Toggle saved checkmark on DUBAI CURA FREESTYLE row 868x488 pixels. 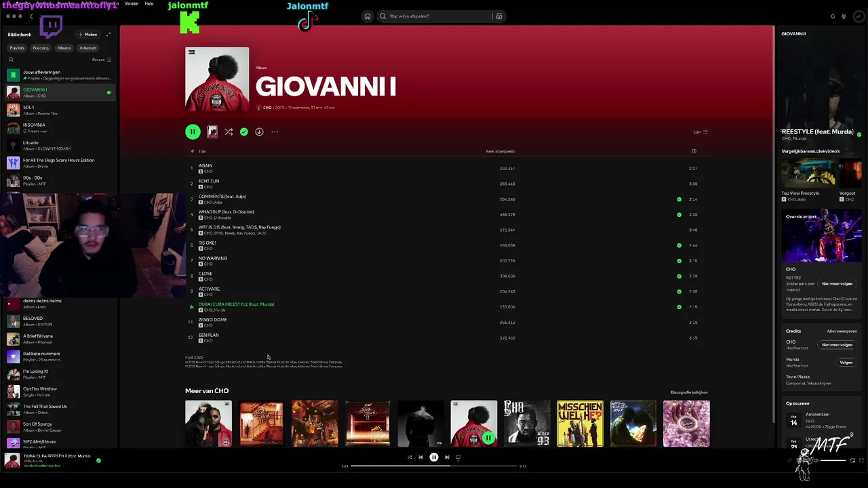[679, 307]
